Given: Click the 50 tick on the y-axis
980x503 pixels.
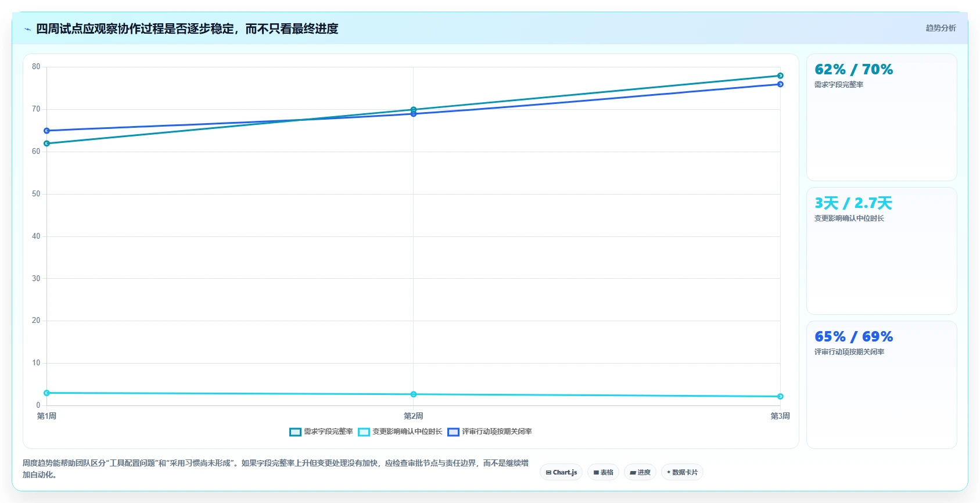Looking at the screenshot, I should coord(36,194).
